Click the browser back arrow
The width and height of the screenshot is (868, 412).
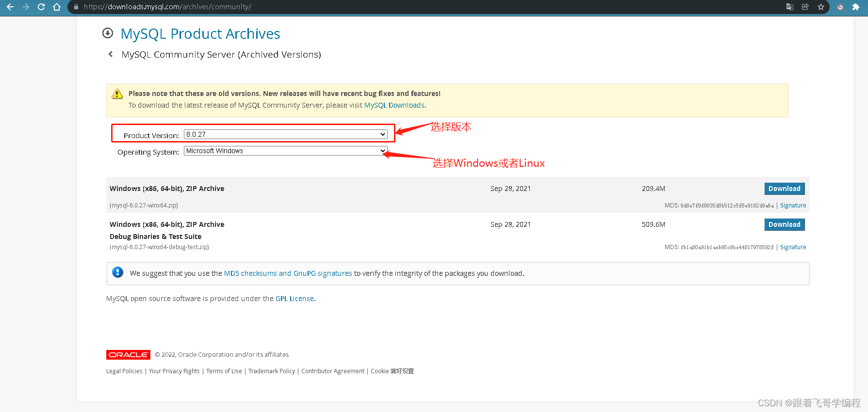click(x=10, y=7)
